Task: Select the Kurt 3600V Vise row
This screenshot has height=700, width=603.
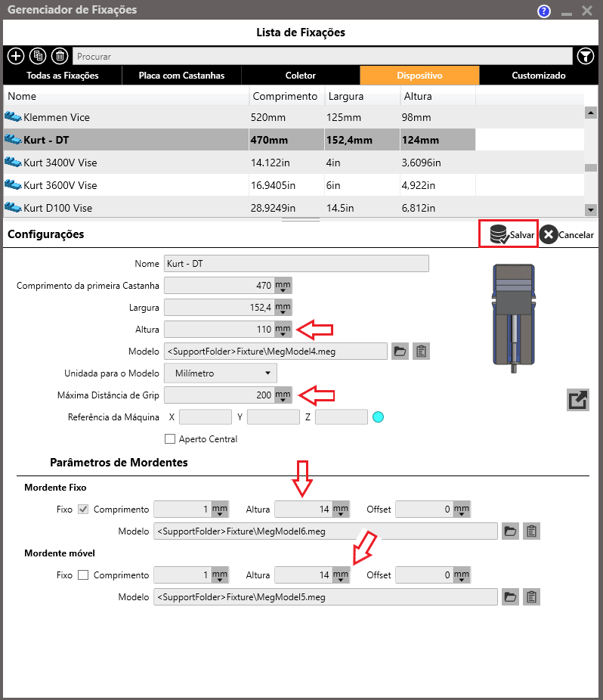Action: pyautogui.click(x=294, y=184)
